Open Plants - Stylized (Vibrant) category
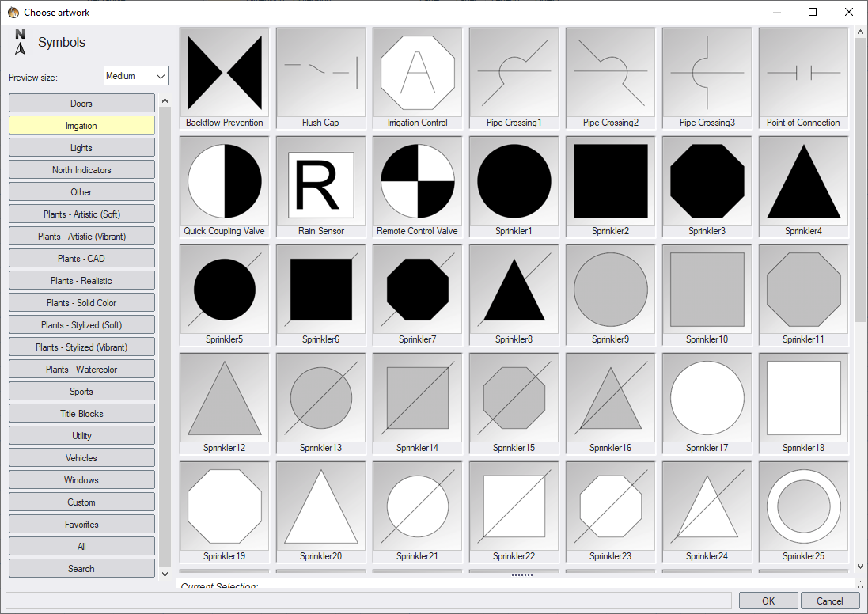The image size is (868, 614). 81,347
